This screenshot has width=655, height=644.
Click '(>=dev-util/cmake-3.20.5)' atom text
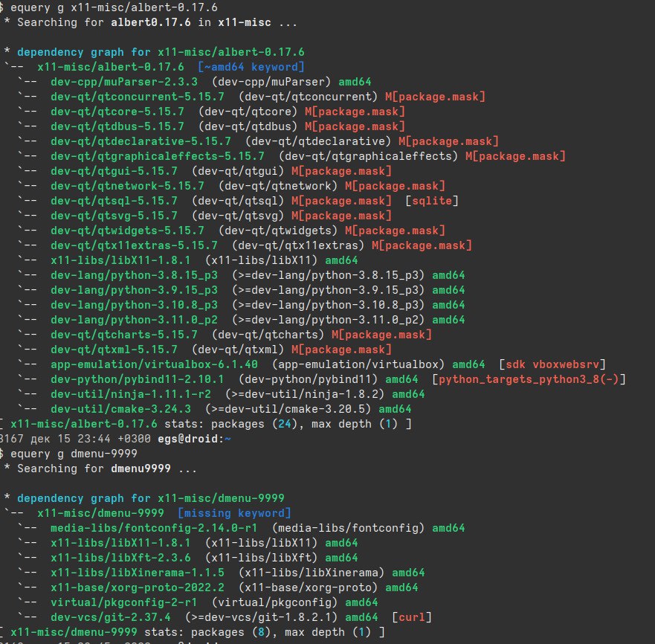288,409
